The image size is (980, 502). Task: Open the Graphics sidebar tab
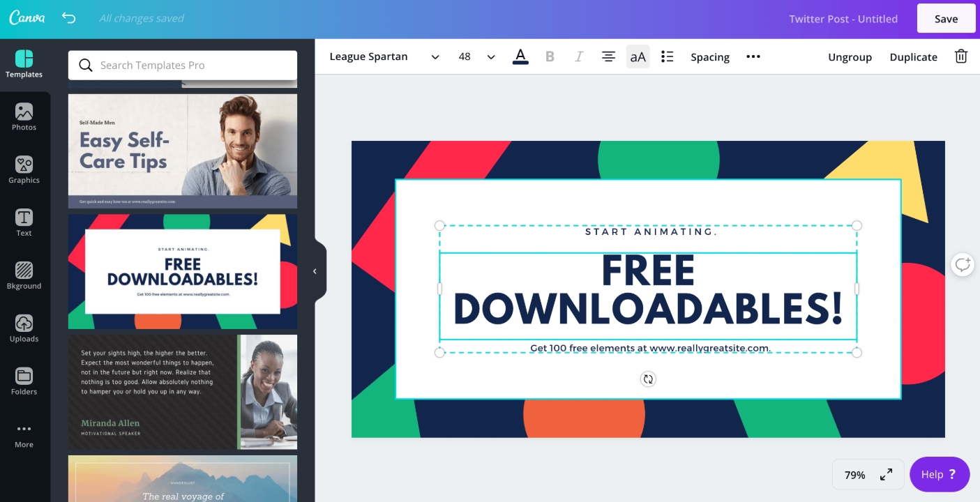pos(24,170)
